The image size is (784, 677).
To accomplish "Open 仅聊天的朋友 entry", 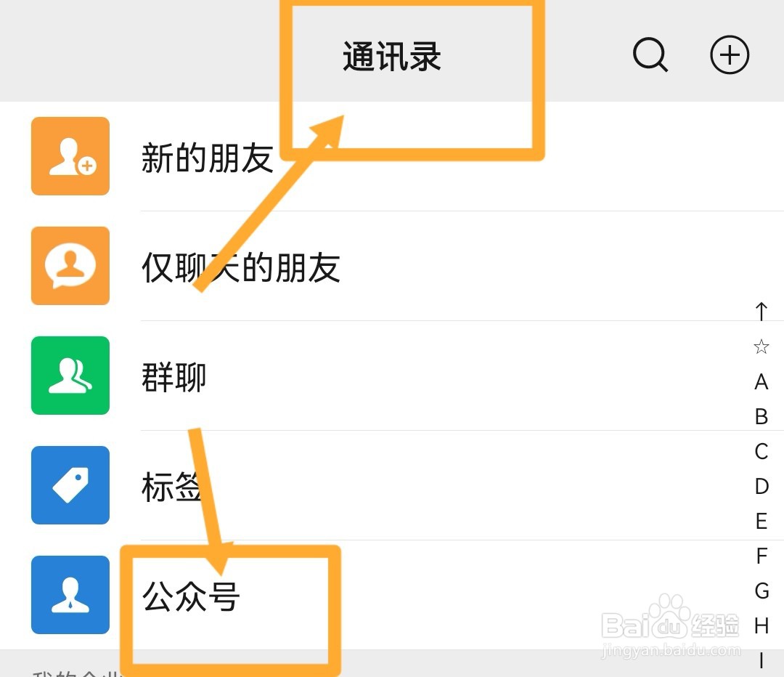I will tap(392, 266).
